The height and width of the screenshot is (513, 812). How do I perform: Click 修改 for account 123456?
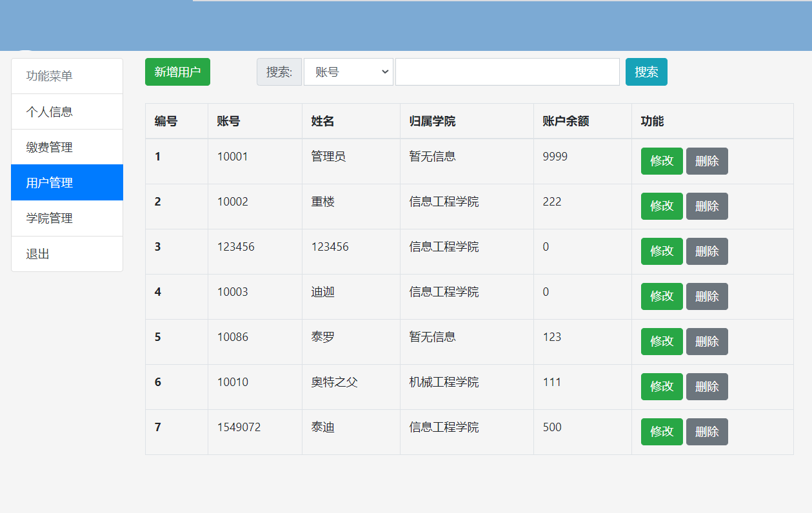(662, 251)
